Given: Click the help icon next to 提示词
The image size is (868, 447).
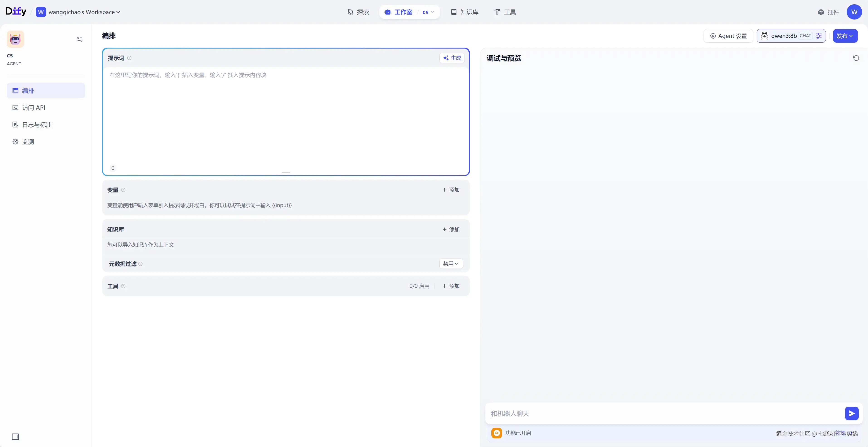Looking at the screenshot, I should coord(129,58).
